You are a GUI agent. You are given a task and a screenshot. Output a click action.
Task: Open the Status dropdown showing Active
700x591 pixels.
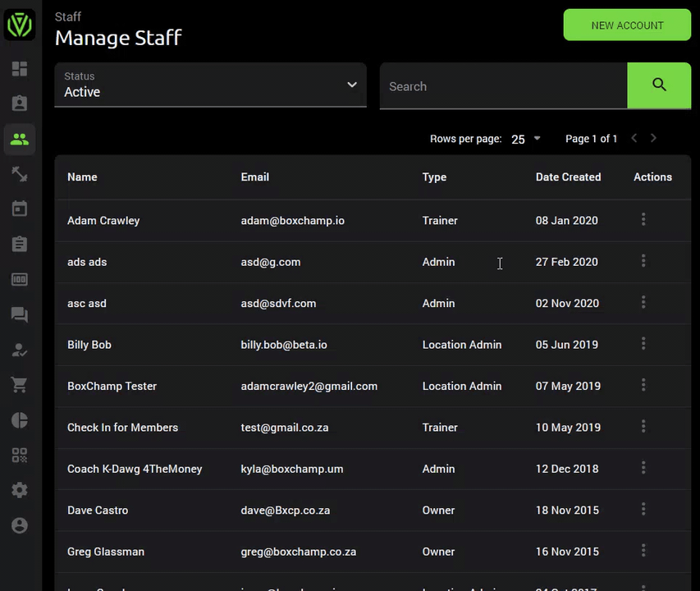[x=210, y=85]
